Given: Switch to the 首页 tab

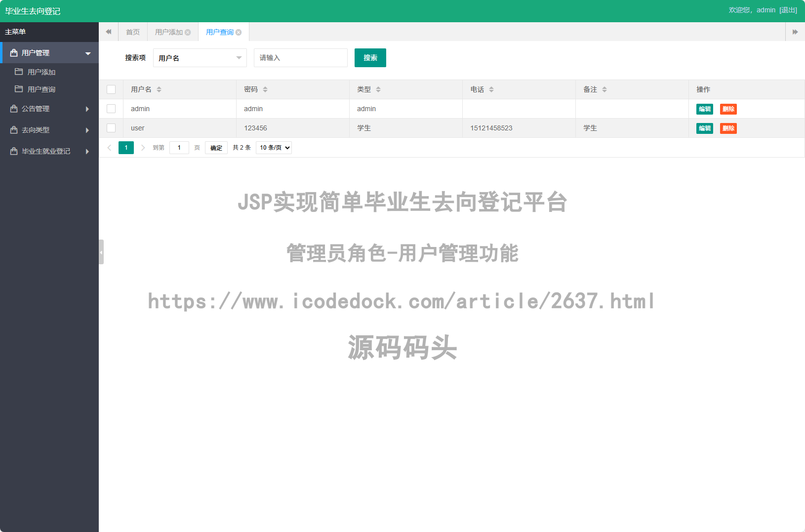Looking at the screenshot, I should (132, 32).
